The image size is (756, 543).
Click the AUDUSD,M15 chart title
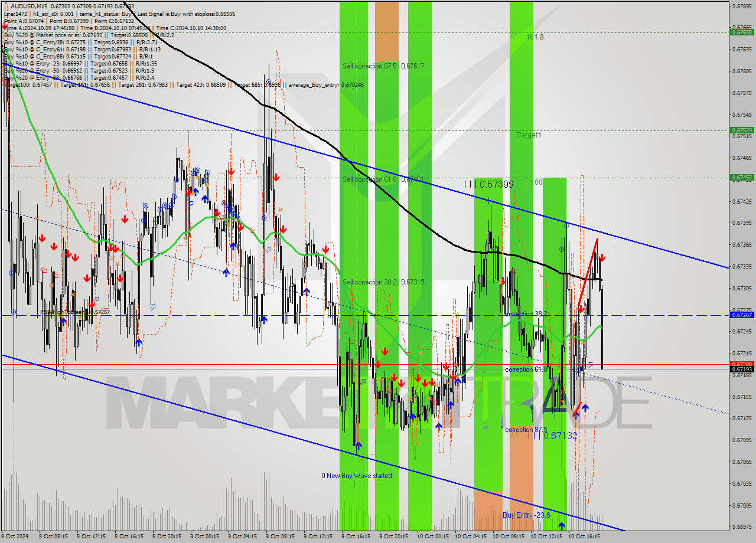pos(30,5)
